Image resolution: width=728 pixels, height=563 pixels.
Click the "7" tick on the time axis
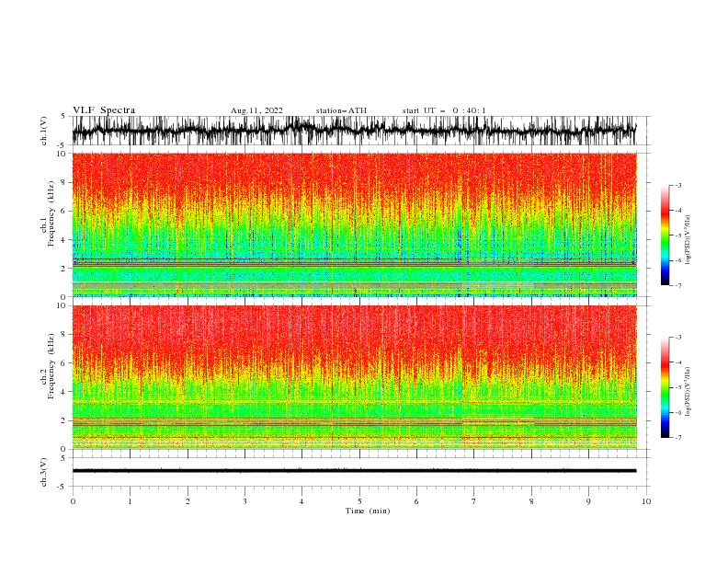[474, 501]
